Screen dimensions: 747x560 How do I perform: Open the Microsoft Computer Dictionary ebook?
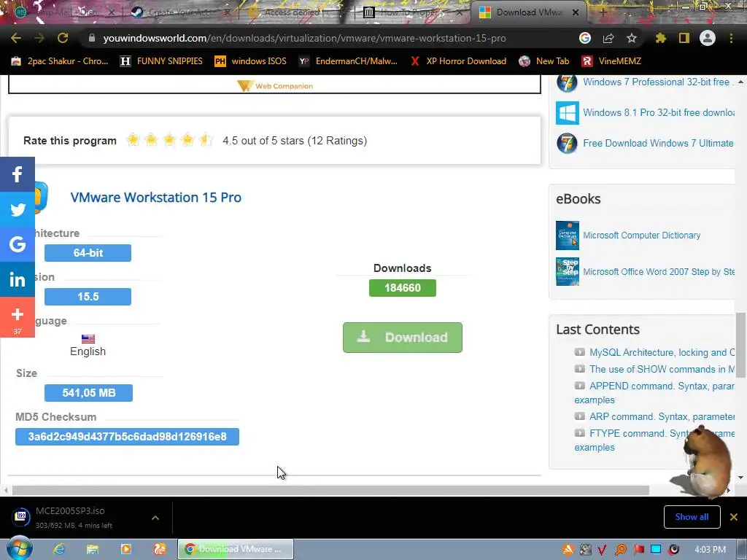[x=641, y=236]
